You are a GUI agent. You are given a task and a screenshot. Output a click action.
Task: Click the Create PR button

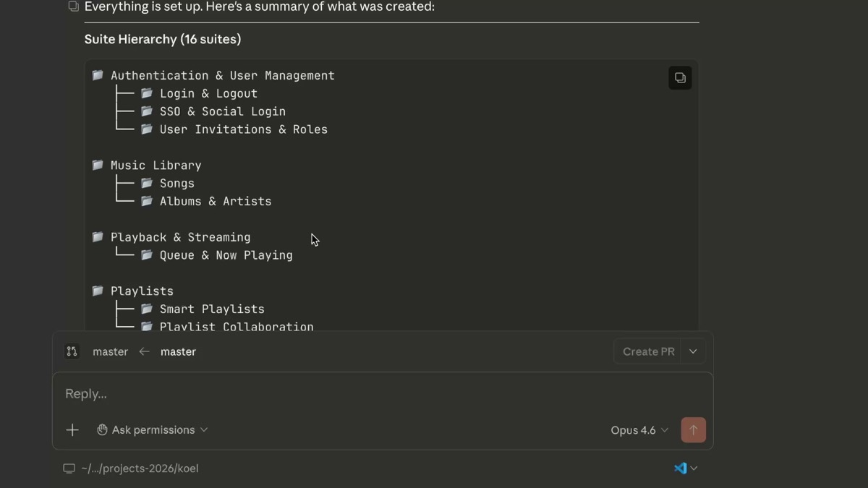648,351
